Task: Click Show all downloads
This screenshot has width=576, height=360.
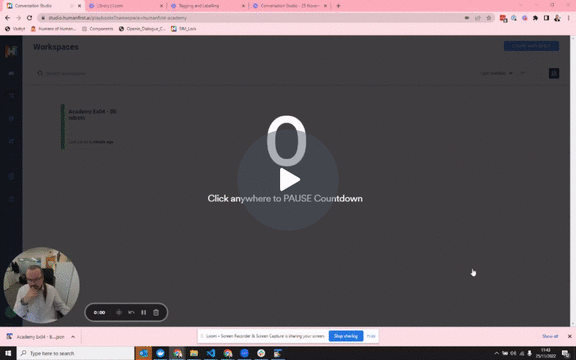Action: (550, 336)
